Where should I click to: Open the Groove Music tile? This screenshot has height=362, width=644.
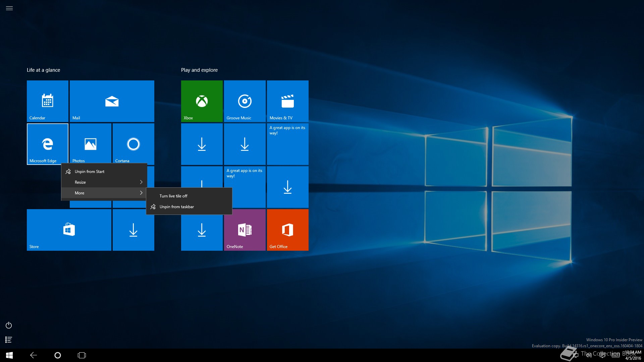(x=245, y=101)
